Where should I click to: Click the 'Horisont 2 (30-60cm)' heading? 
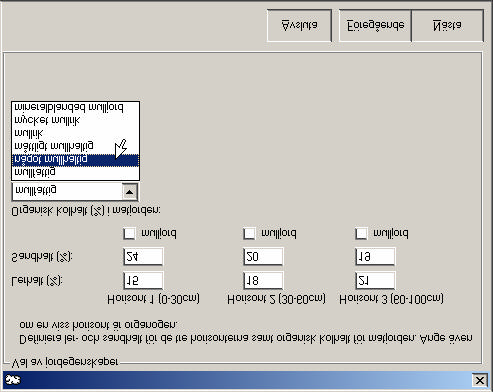276,299
